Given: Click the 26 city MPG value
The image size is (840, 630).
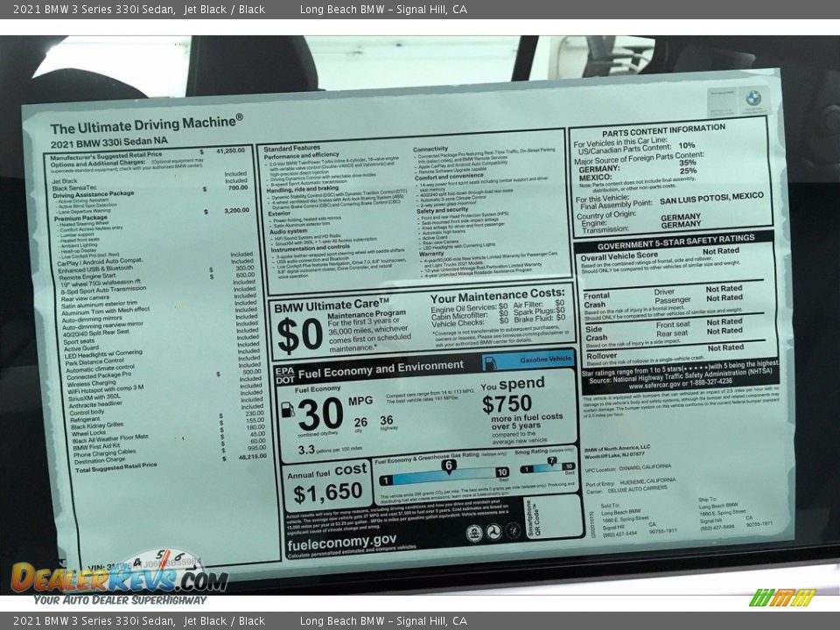Looking at the screenshot, I should pyautogui.click(x=360, y=423).
